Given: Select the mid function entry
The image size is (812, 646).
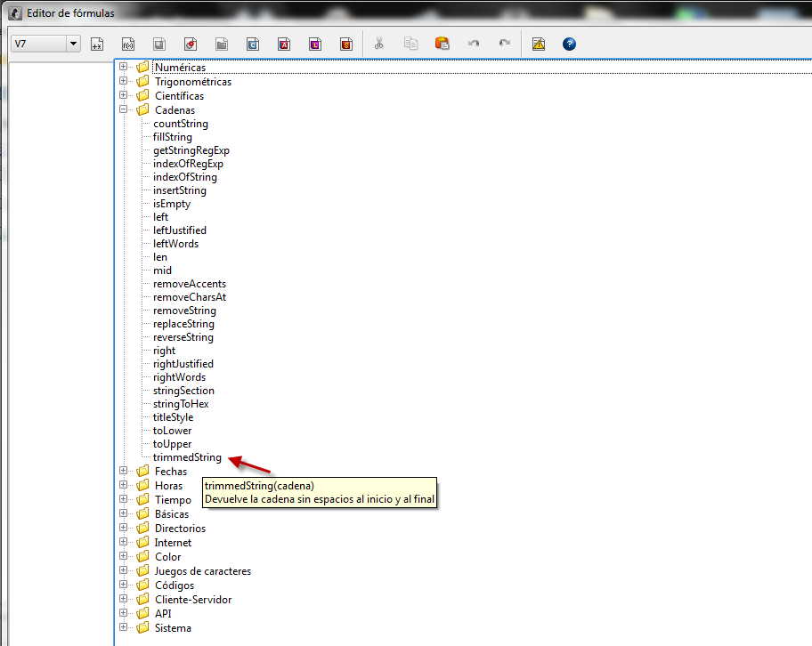Looking at the screenshot, I should click(162, 271).
